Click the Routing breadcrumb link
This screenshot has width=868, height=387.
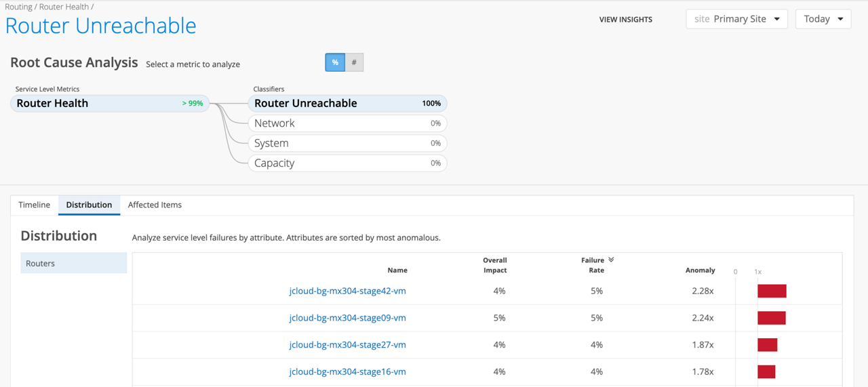[x=18, y=7]
